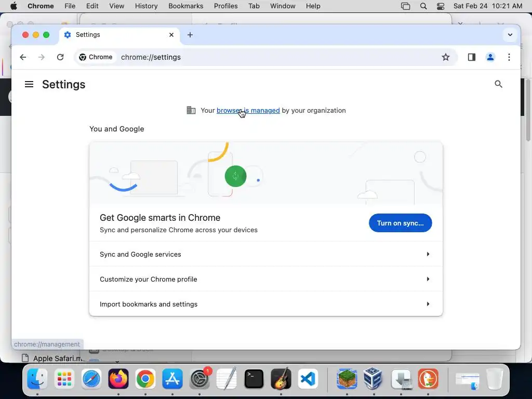This screenshot has height=399, width=532.
Task: Open Finder from the Dock
Action: click(x=37, y=379)
